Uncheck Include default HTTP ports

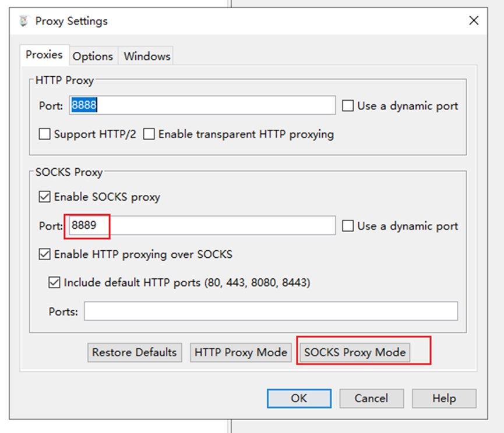coord(55,283)
